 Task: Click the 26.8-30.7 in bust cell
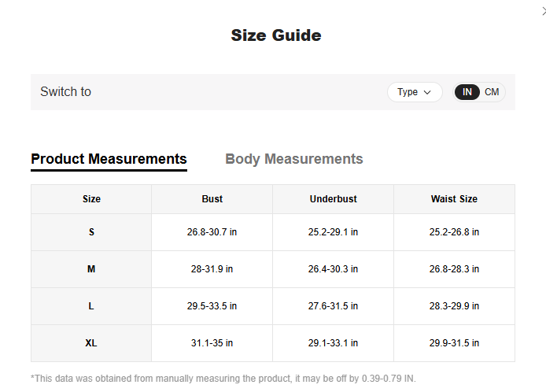pyautogui.click(x=212, y=232)
